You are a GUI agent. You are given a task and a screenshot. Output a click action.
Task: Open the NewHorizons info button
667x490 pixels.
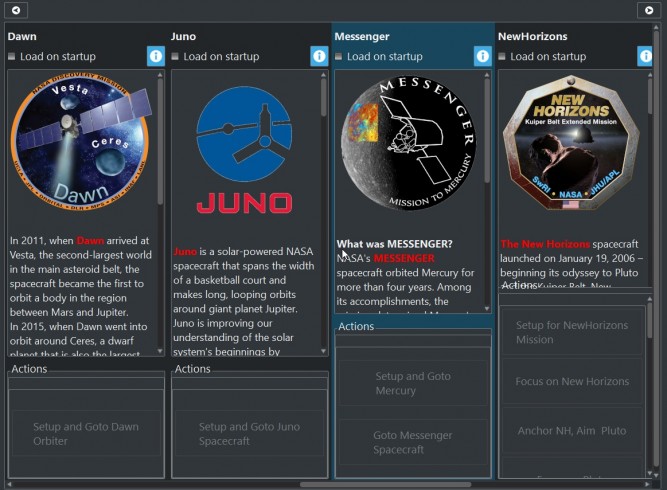click(645, 56)
